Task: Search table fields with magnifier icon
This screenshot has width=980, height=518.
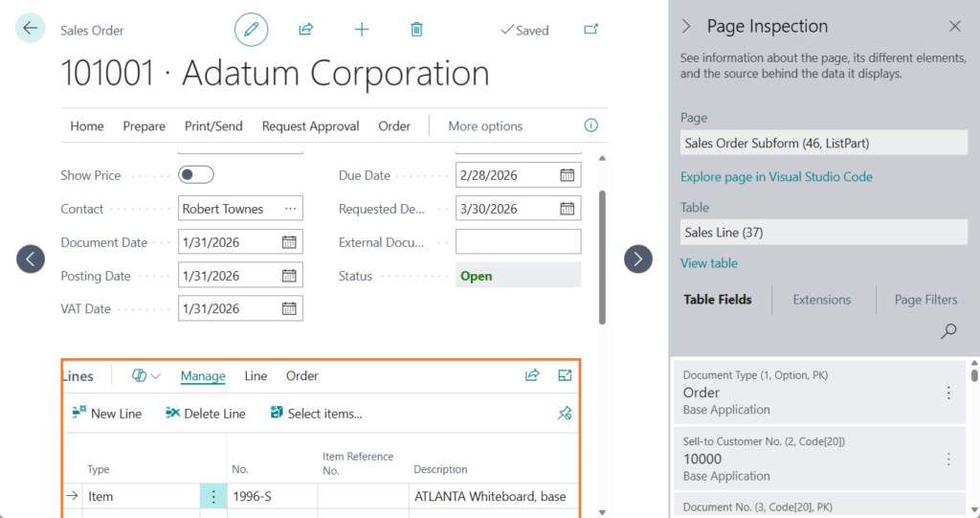Action: point(948,331)
